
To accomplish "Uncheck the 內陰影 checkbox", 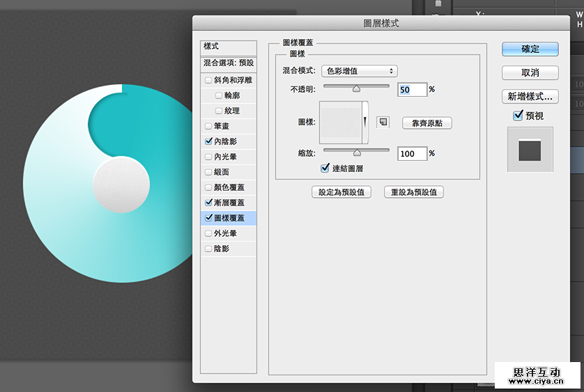I will [208, 141].
